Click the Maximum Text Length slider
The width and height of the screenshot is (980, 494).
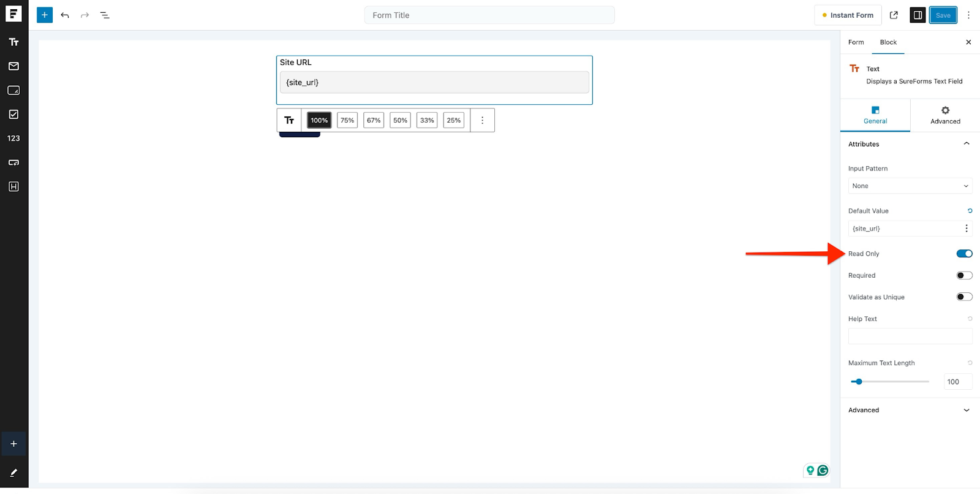pos(890,382)
